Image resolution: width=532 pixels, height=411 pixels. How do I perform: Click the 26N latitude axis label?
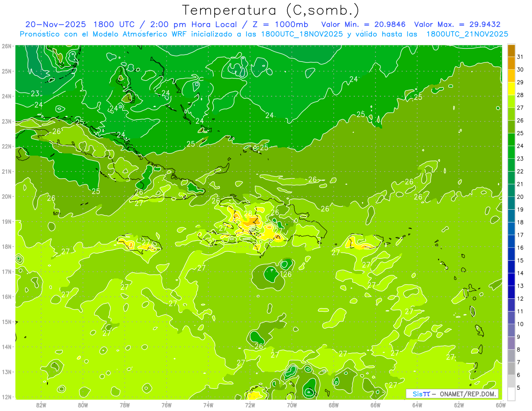(x=7, y=46)
